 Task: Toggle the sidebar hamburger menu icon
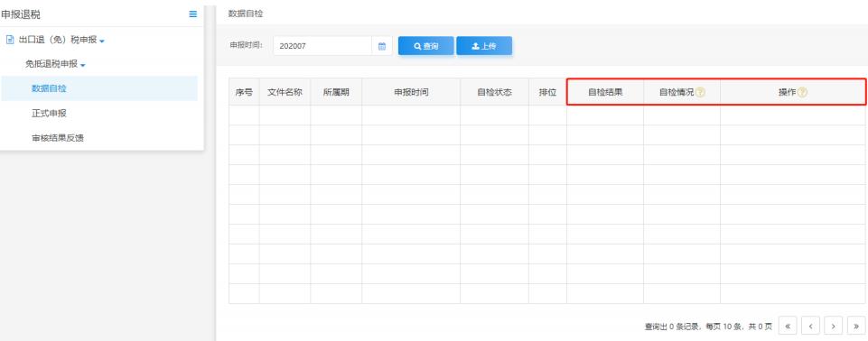point(192,14)
